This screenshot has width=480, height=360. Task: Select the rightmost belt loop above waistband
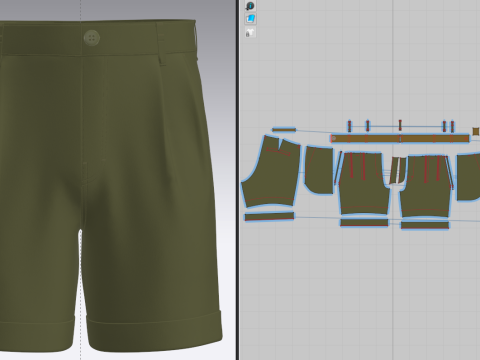452,127
